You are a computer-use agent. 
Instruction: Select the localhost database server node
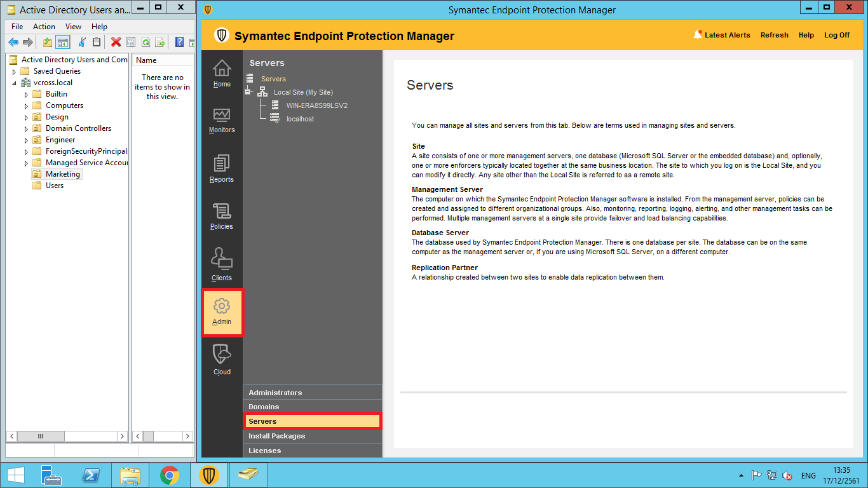pos(300,119)
